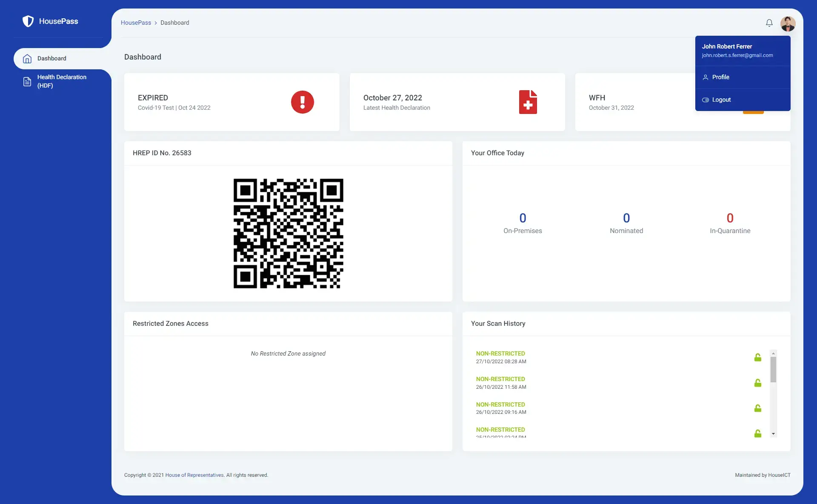Click unlock icon for 26/10/2022 11:58 scan
The image size is (817, 504).
[757, 383]
